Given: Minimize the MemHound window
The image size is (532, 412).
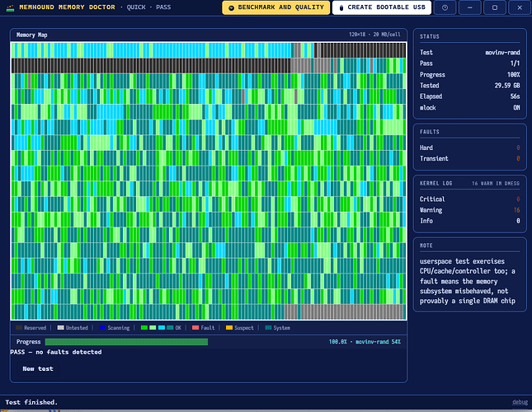Looking at the screenshot, I should click(x=469, y=7).
